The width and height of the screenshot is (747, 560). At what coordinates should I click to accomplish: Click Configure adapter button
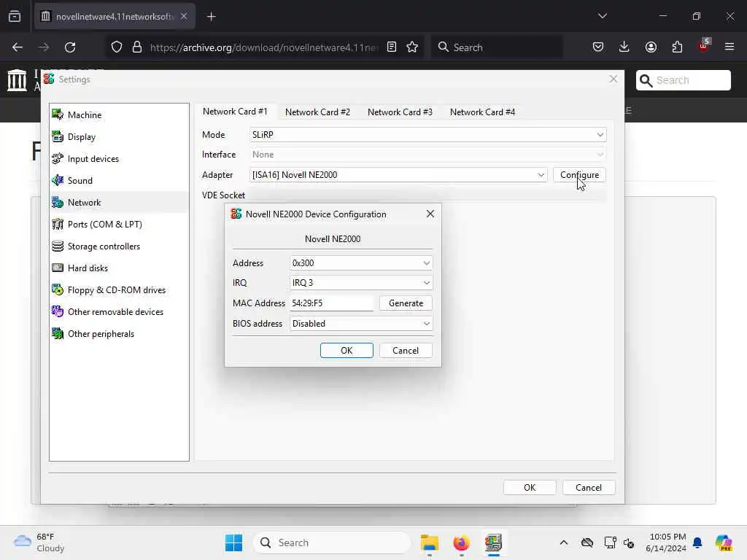pos(579,175)
